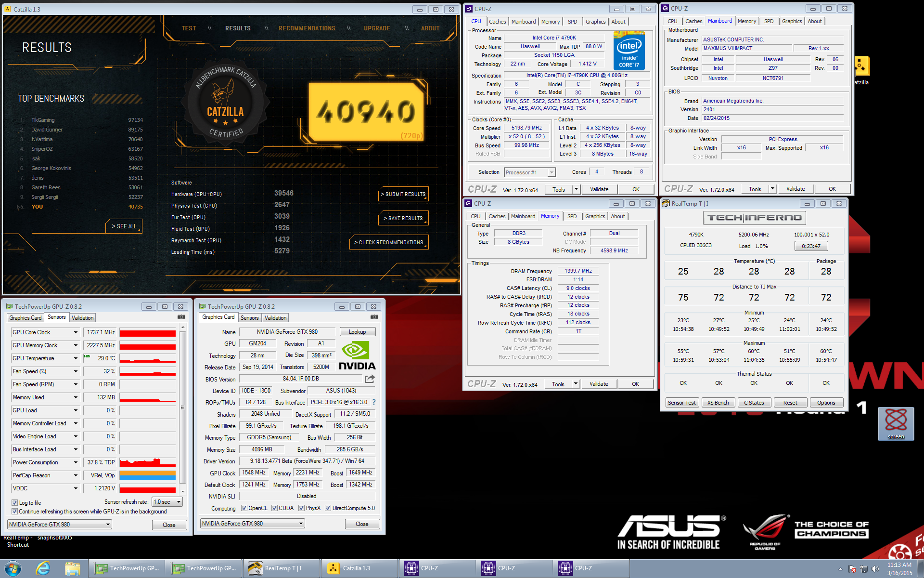
Task: Click the Windows Start orb
Action: [x=13, y=568]
